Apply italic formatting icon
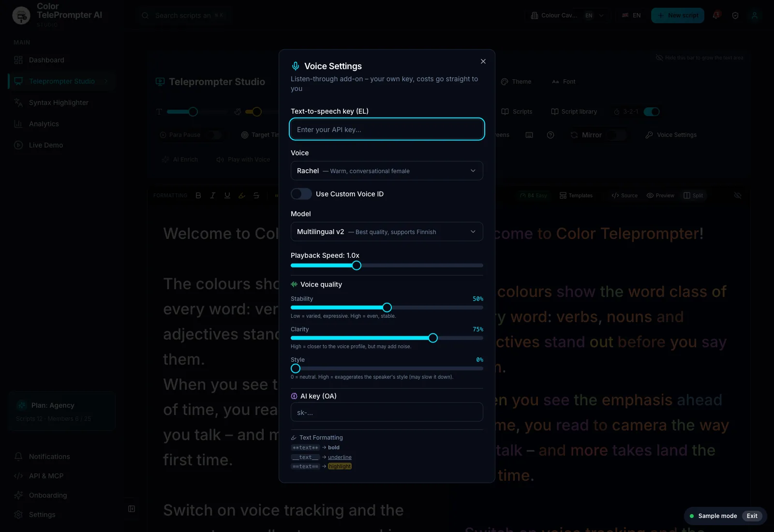774x532 pixels. [213, 195]
